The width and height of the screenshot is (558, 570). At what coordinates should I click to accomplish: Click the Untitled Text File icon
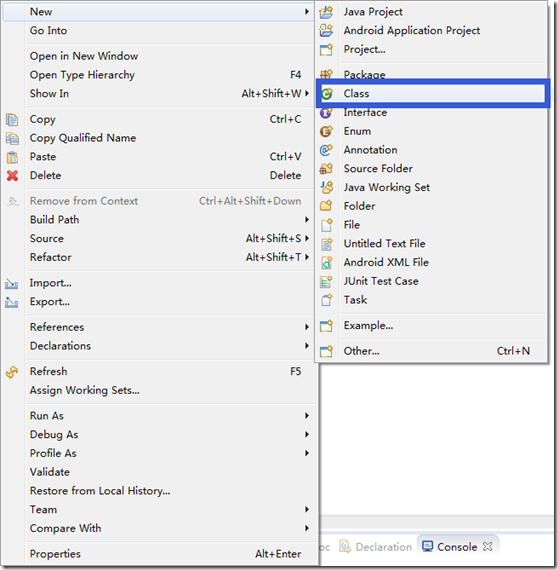326,244
